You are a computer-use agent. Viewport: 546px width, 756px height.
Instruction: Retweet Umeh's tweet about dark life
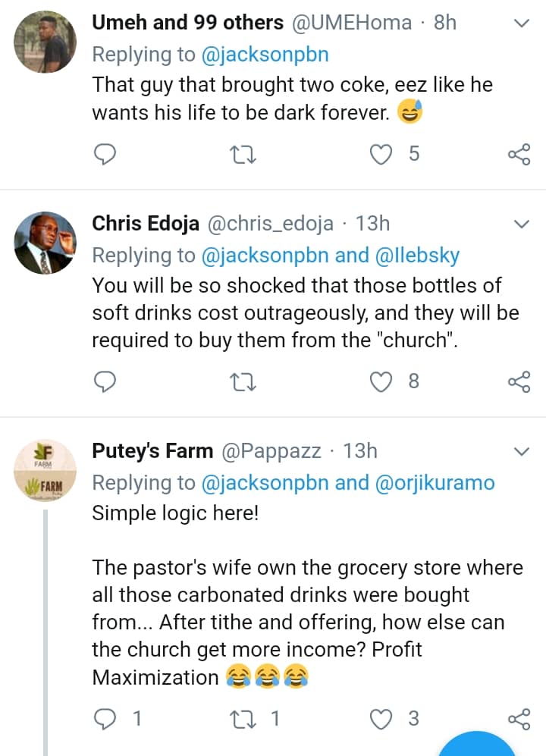pyautogui.click(x=243, y=155)
